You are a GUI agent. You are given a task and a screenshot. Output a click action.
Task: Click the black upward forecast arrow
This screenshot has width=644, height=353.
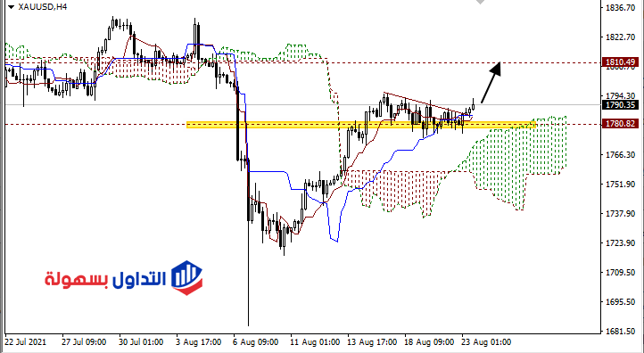491,83
